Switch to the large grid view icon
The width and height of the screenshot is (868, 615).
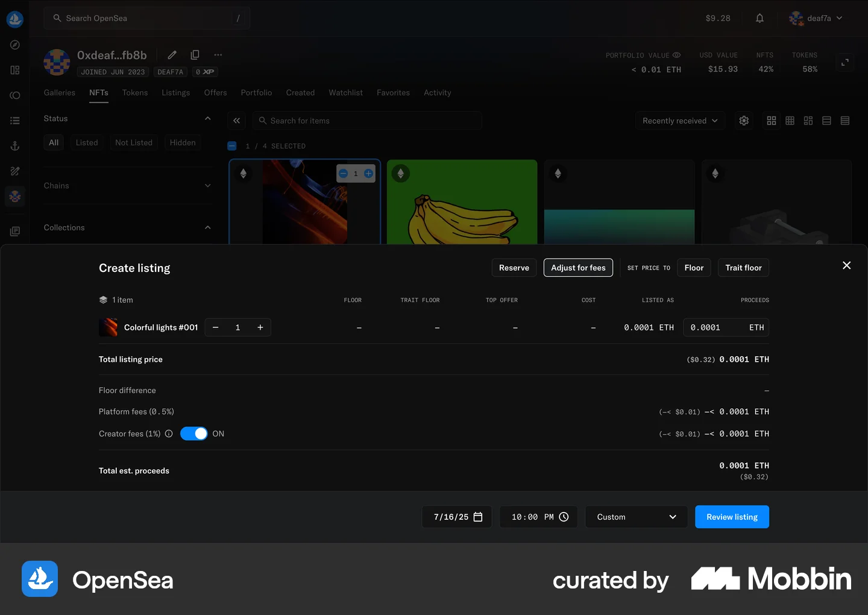click(x=772, y=121)
